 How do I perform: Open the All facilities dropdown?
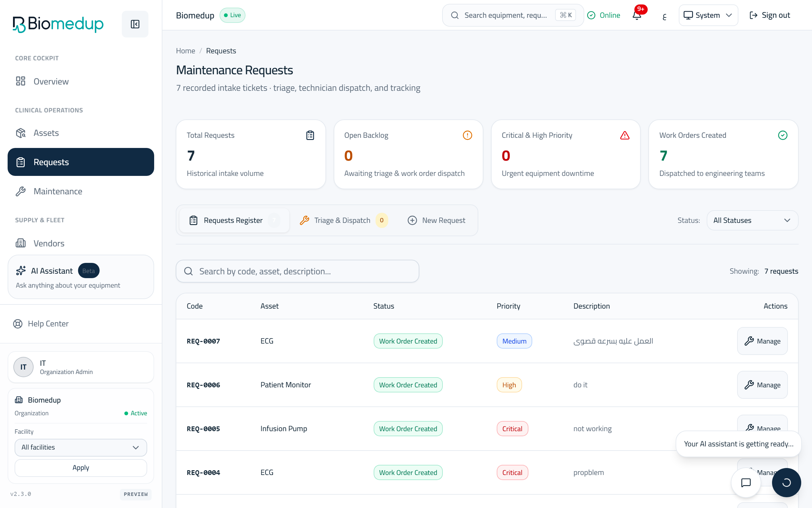click(81, 447)
